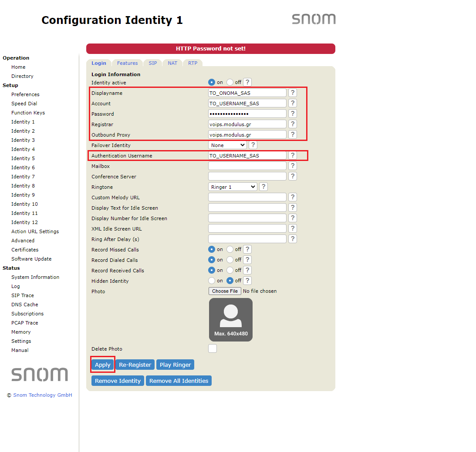
Task: Enable Hidden Identity with the on radio
Action: coord(212,281)
